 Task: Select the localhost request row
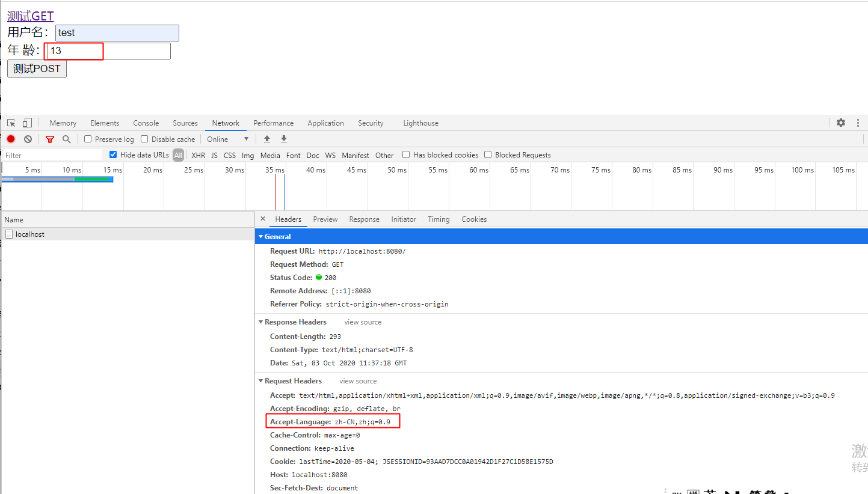(127, 234)
